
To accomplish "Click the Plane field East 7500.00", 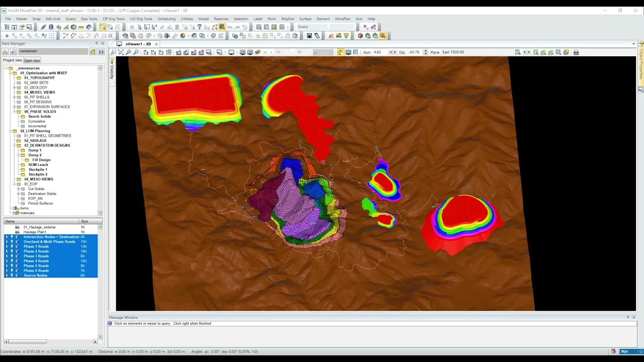I will pyautogui.click(x=476, y=52).
